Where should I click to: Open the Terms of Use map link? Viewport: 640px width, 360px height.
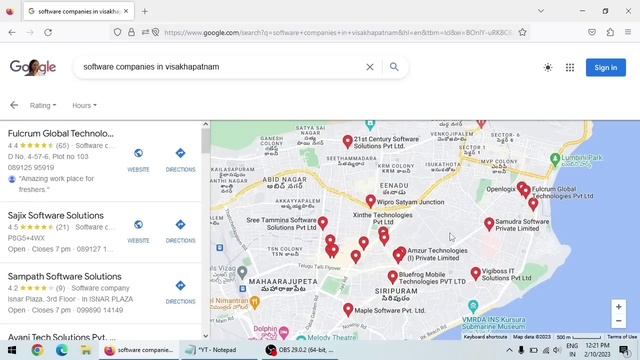[x=622, y=337]
